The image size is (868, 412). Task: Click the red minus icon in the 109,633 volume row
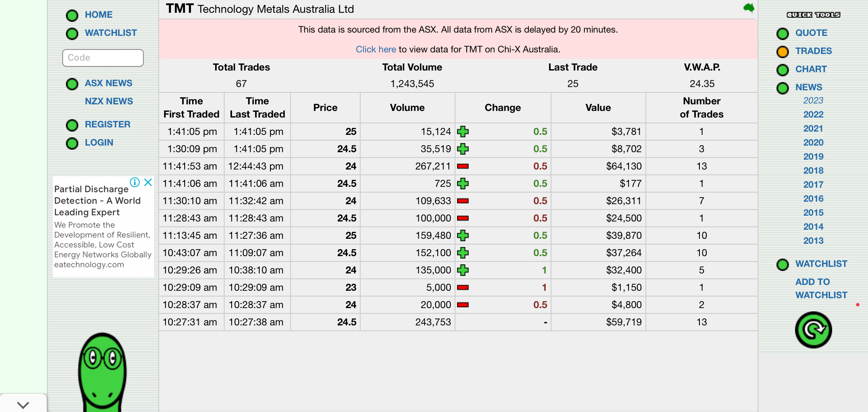[x=463, y=201]
